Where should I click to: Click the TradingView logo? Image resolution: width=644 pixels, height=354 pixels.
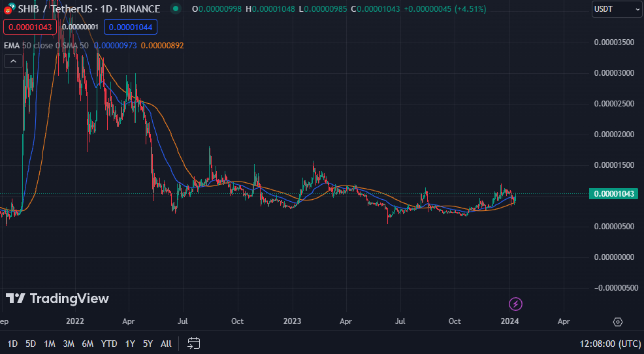point(57,298)
